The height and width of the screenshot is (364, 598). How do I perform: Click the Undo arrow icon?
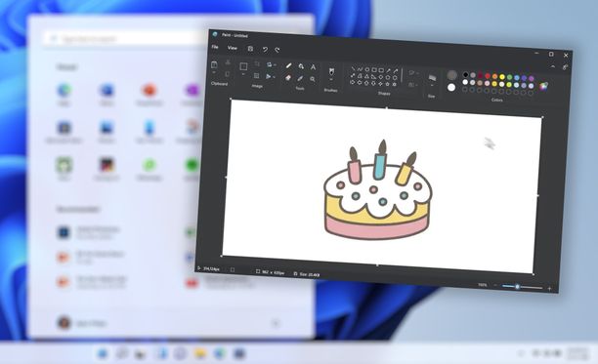click(x=265, y=50)
